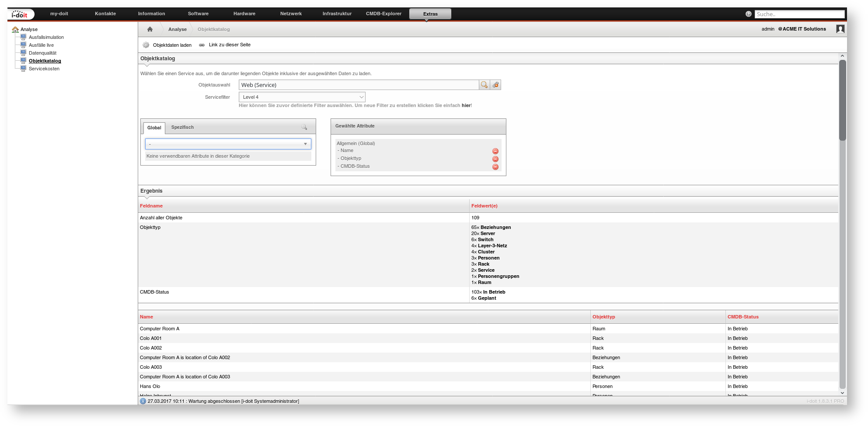Remove the Name attribute

(495, 151)
